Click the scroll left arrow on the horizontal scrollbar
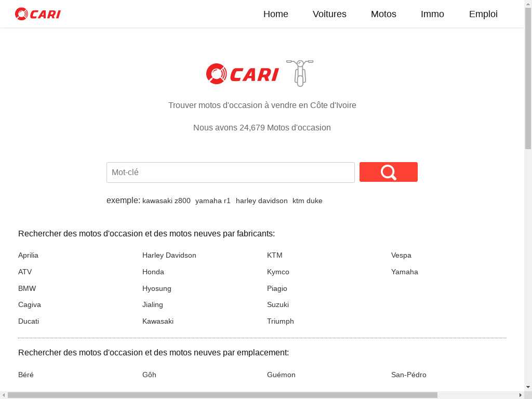532x399 pixels. (4, 395)
